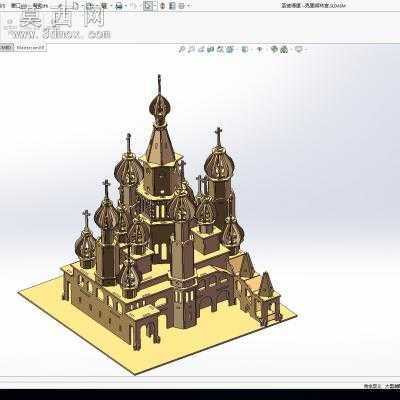Expand View Settings dropdown arrow
Image resolution: width=400 pixels, height=400 pixels.
305,50
